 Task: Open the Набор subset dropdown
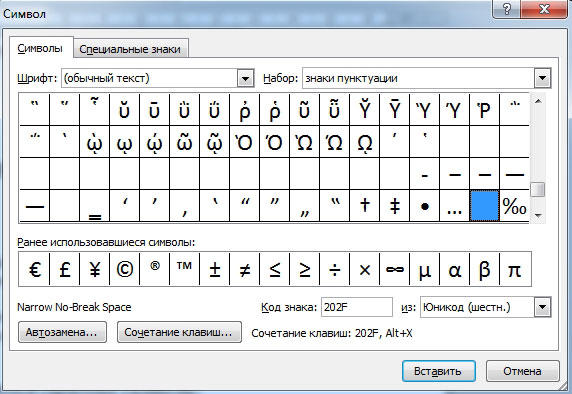click(x=542, y=78)
